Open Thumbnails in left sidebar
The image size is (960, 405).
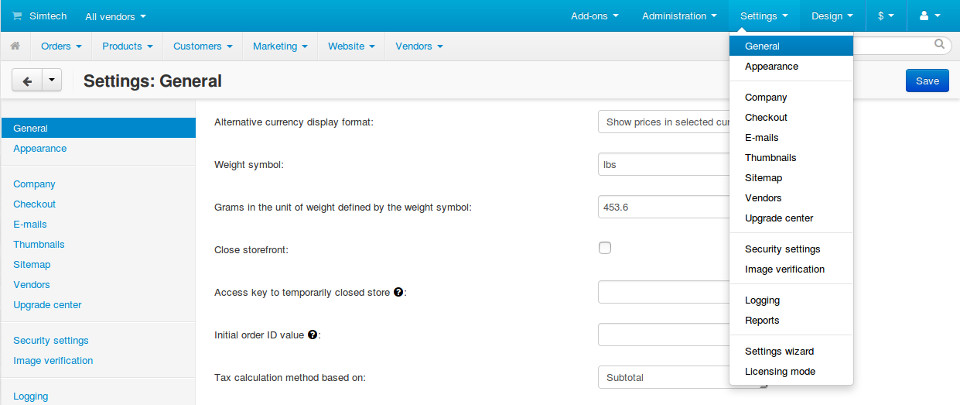point(39,244)
